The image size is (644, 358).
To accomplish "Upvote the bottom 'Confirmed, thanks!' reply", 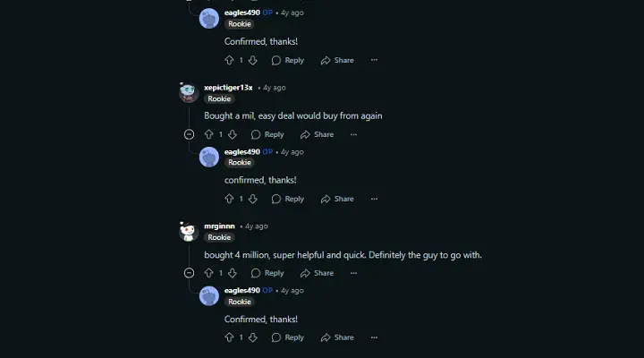I will pyautogui.click(x=229, y=337).
